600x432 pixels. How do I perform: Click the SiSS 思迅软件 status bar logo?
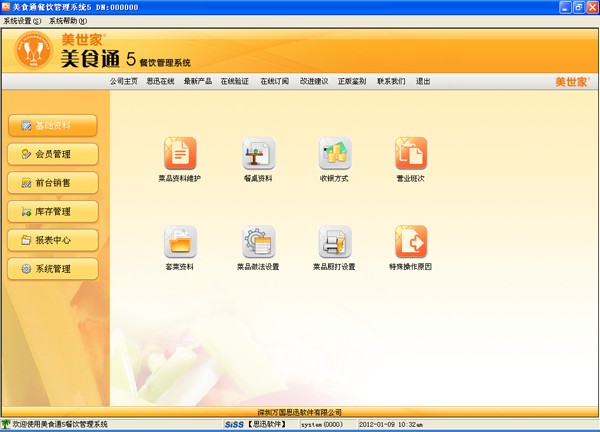(x=255, y=425)
